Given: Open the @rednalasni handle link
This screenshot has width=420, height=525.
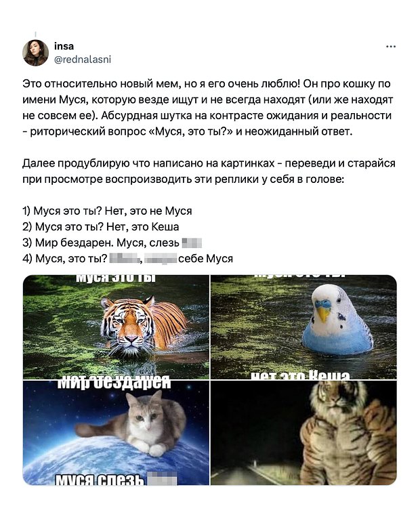Looking at the screenshot, I should pos(83,60).
